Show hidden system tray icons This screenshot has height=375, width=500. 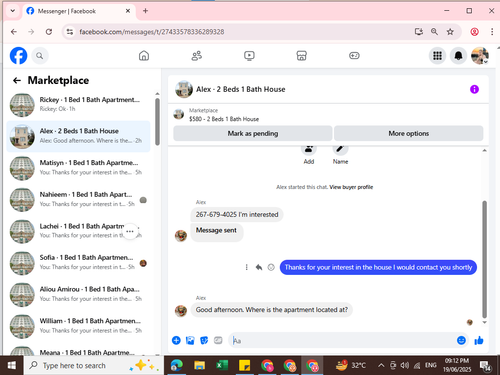tap(381, 366)
